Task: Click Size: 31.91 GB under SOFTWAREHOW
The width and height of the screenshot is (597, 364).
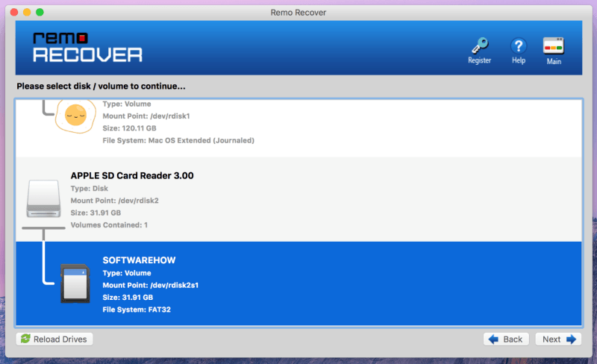Action: tap(128, 298)
